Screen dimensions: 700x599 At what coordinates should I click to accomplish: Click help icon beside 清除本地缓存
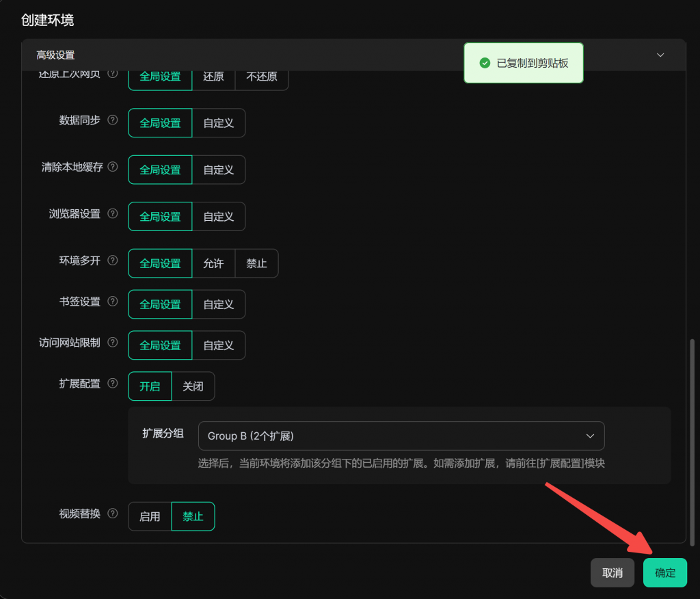(x=113, y=167)
